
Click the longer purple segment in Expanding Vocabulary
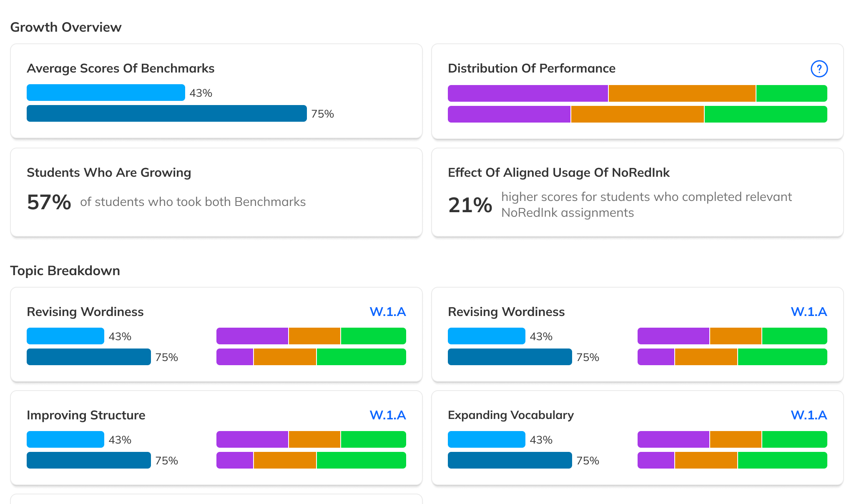(x=673, y=439)
